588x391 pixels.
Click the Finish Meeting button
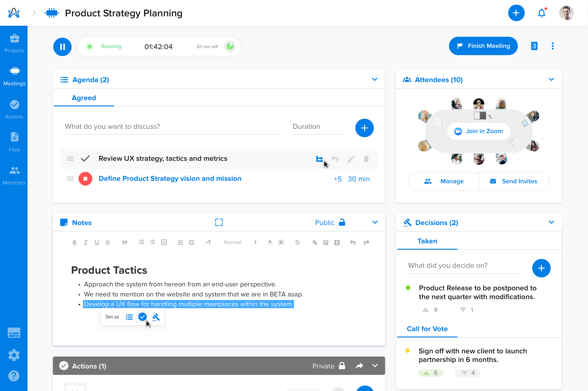[x=483, y=46]
